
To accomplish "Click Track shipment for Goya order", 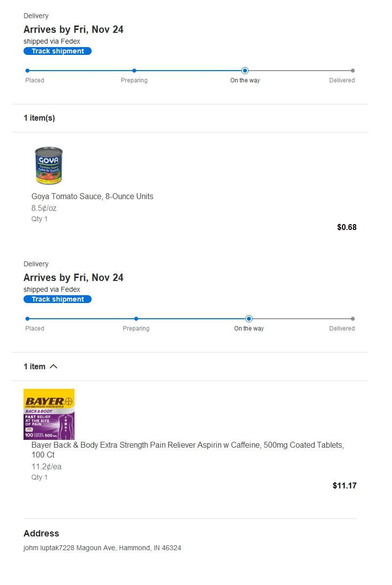I will coord(57,51).
